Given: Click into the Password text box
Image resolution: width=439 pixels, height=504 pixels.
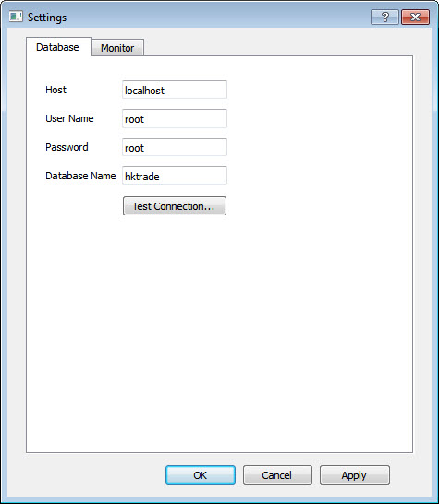Looking at the screenshot, I should click(175, 147).
